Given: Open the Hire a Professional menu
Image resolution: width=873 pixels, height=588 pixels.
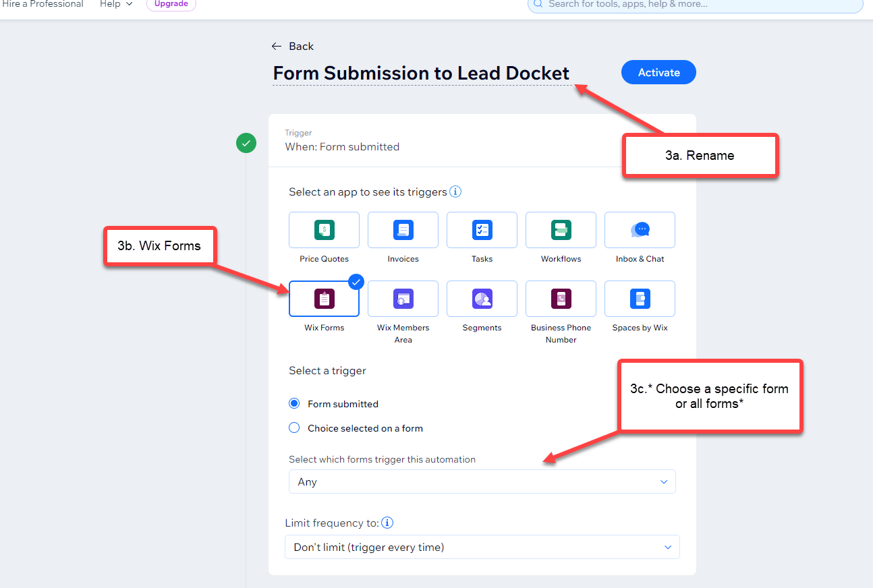Looking at the screenshot, I should pyautogui.click(x=43, y=5).
